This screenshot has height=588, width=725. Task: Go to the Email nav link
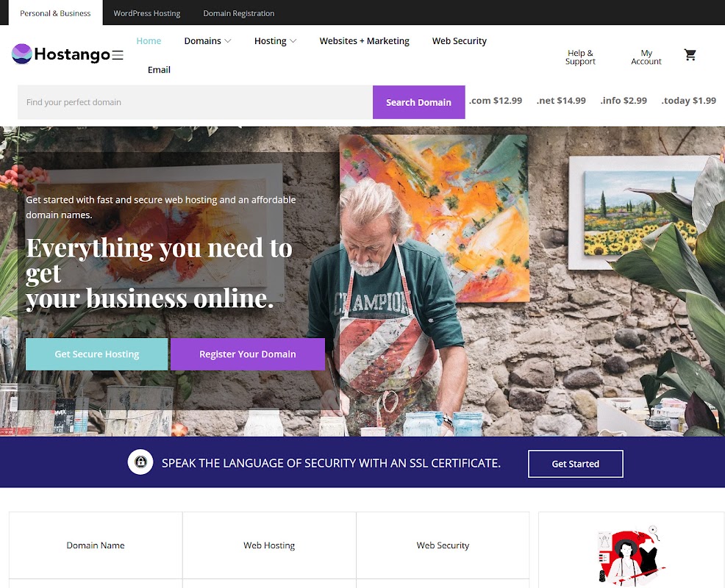159,70
